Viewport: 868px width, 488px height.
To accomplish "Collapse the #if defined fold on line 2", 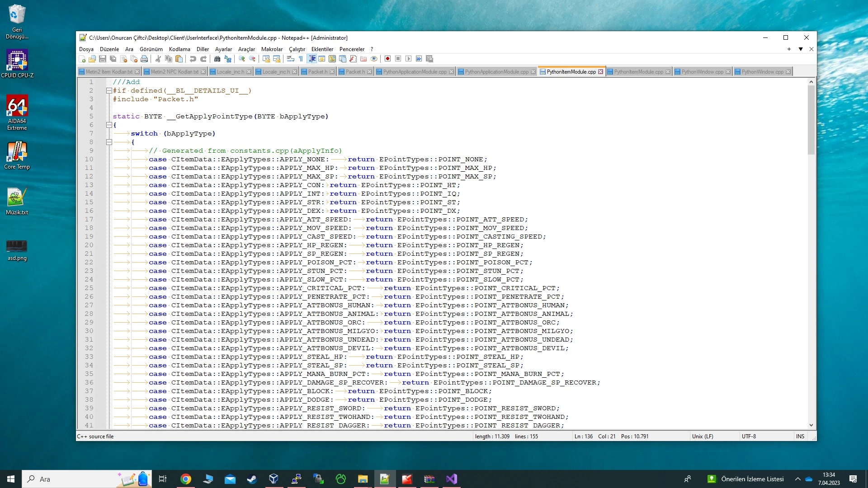I will [x=109, y=91].
